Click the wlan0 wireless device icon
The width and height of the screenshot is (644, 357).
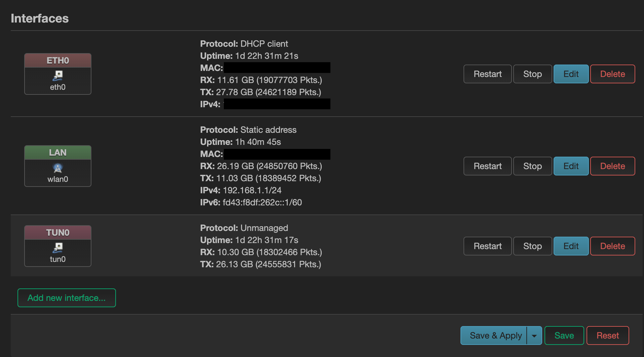click(58, 168)
